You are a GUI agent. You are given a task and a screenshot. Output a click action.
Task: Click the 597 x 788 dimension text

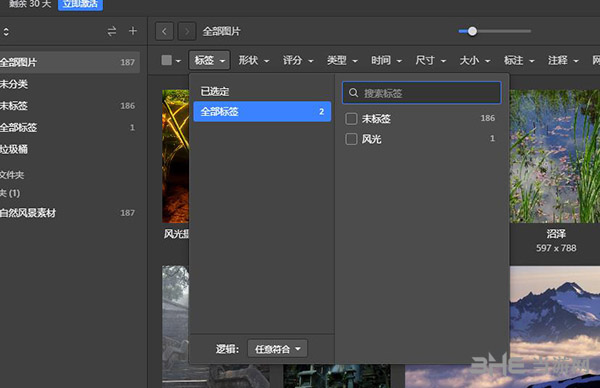[x=556, y=248]
